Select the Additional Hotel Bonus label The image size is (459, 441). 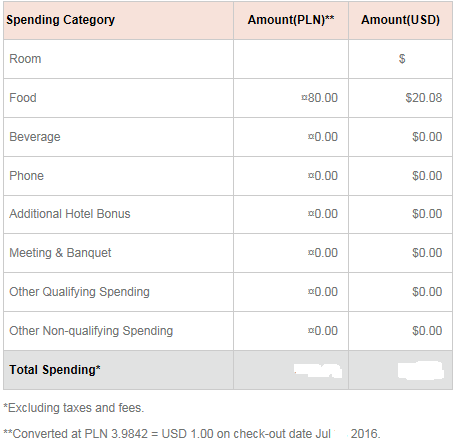click(70, 214)
